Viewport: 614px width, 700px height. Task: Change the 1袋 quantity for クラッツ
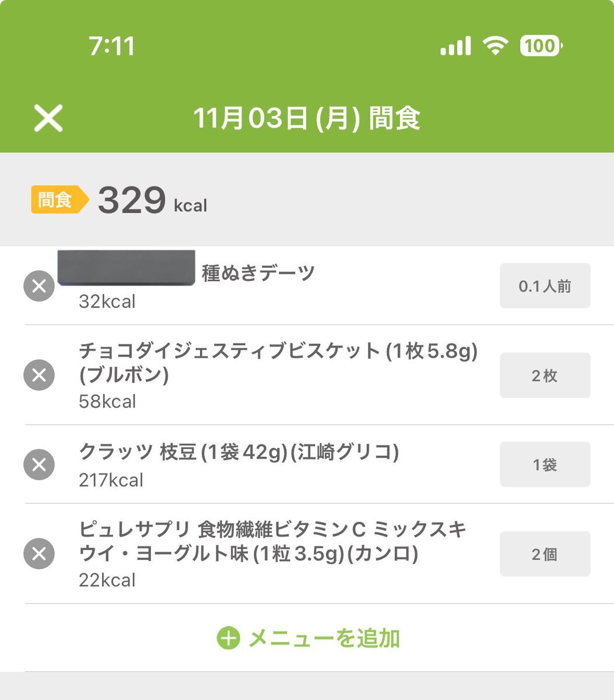(545, 464)
